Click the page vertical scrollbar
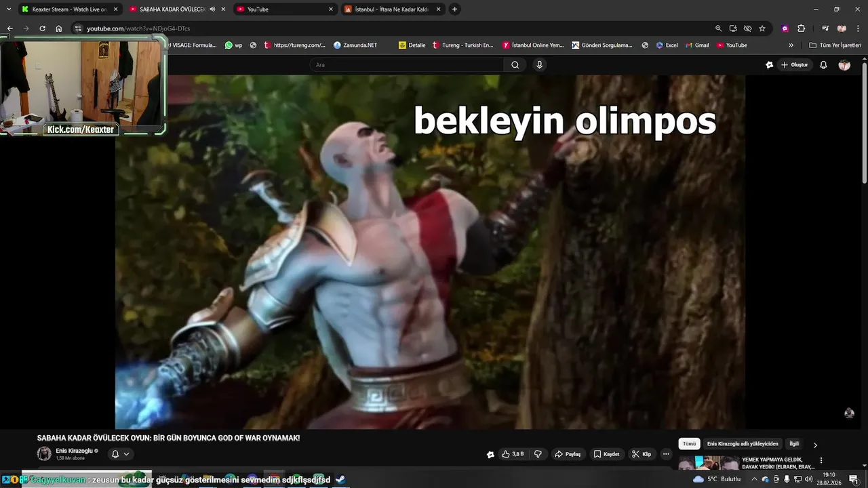Image resolution: width=868 pixels, height=488 pixels. (864, 122)
